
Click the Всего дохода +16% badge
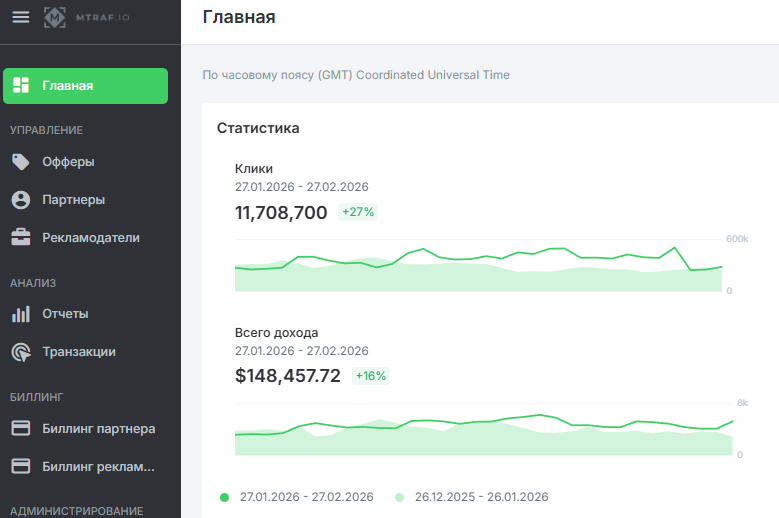click(371, 376)
